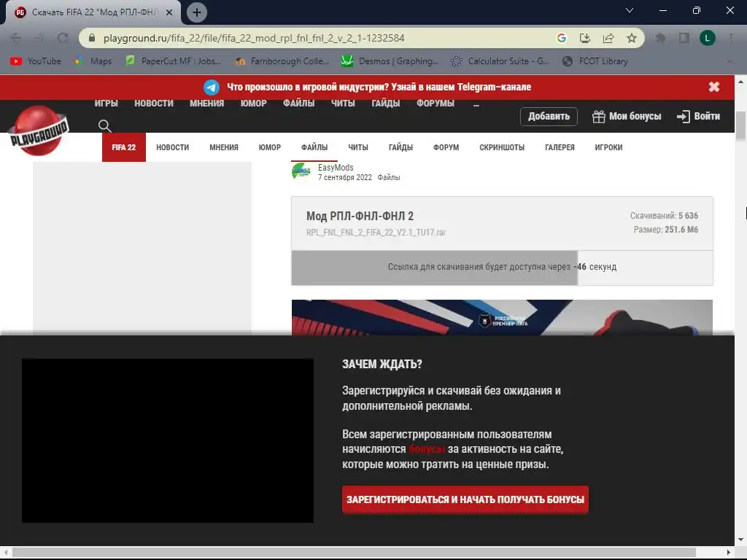The height and width of the screenshot is (560, 747).
Task: Open МНЕНИЯ in top dark menu
Action: 206,104
